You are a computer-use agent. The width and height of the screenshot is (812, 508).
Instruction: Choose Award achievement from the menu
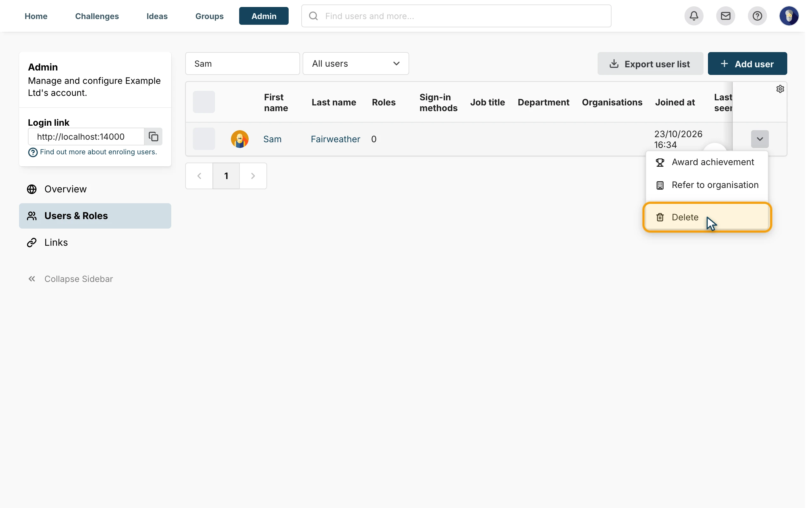coord(707,162)
